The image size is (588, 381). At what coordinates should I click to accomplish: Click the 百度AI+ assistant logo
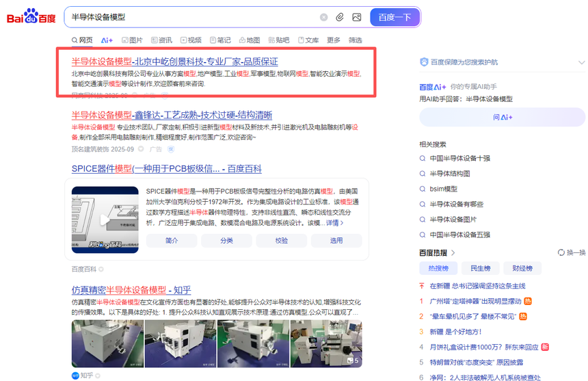pos(432,87)
